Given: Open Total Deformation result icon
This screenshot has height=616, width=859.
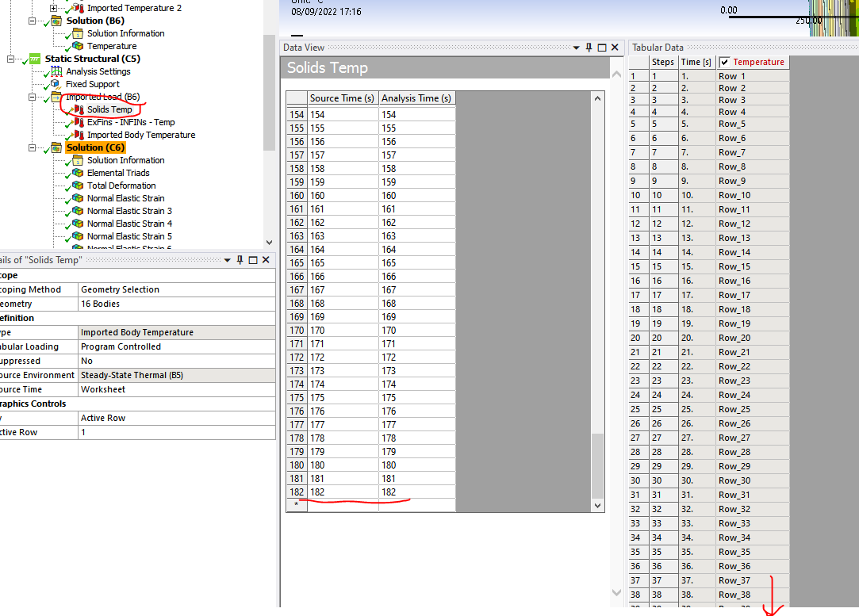Looking at the screenshot, I should click(x=78, y=186).
